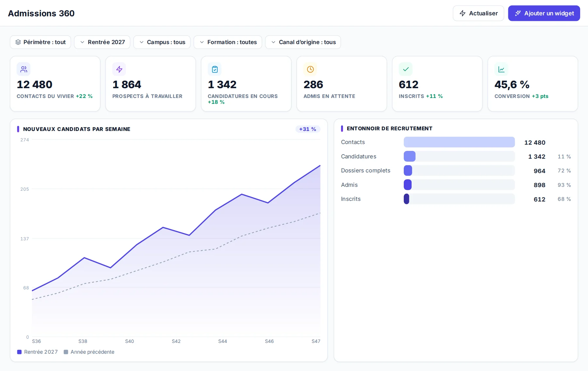The image size is (588, 371).
Task: Click the 12 480 contacts du vivier value
Action: point(35,85)
